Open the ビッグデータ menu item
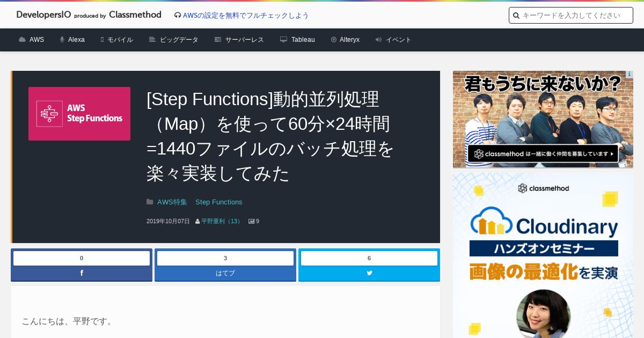The height and width of the screenshot is (338, 644). [x=179, y=40]
